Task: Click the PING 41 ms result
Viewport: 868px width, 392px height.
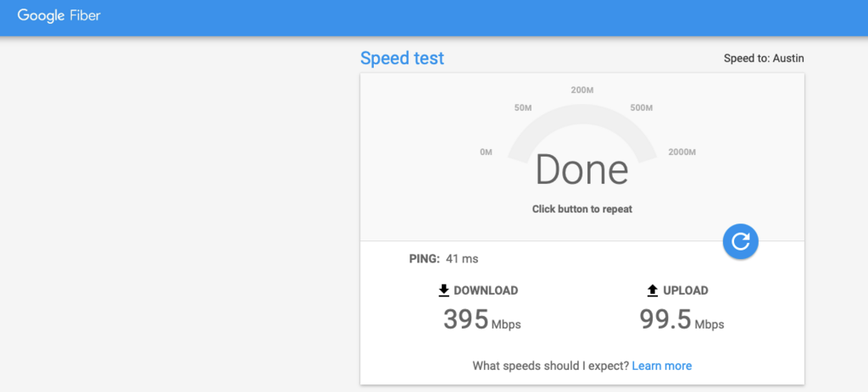Action: click(443, 258)
